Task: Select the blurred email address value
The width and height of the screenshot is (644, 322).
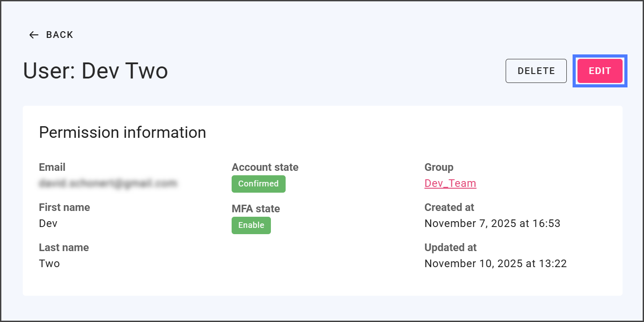Action: (x=108, y=183)
